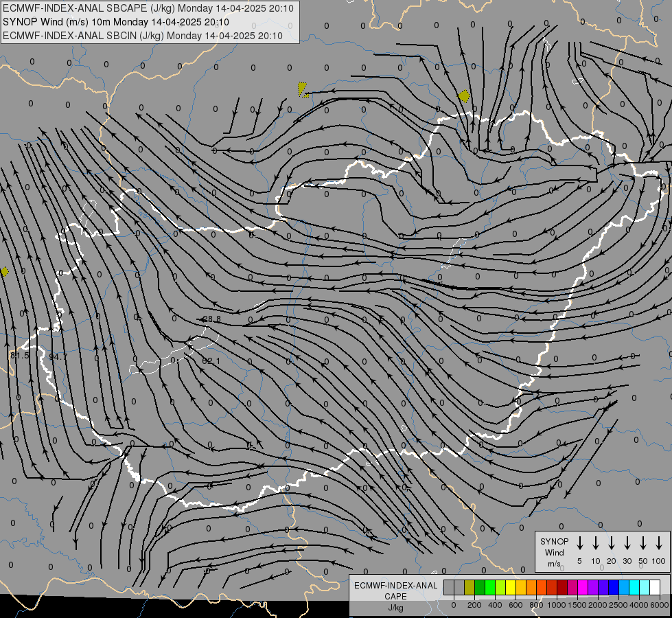Pick the pure blue swatch before 2500

[614, 587]
